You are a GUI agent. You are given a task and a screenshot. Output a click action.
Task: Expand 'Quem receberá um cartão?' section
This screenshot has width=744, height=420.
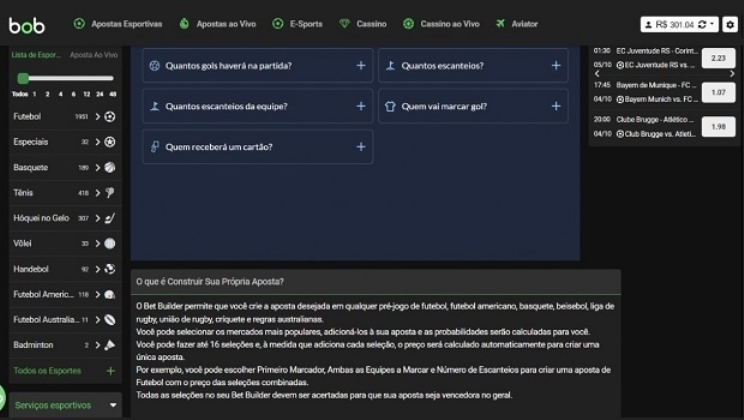361,147
